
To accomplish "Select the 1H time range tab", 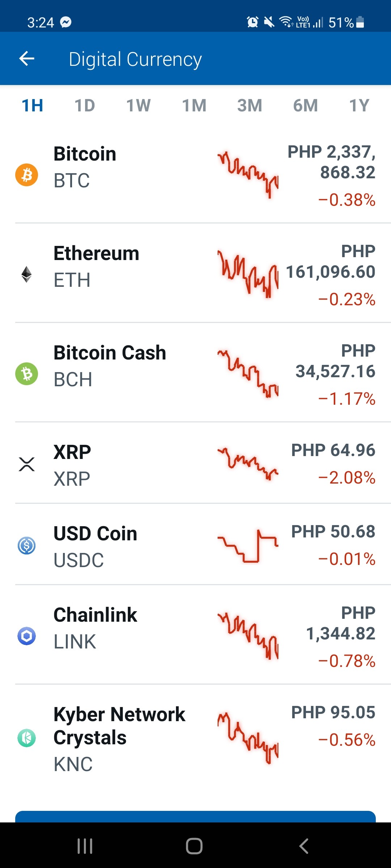I will coord(33,106).
